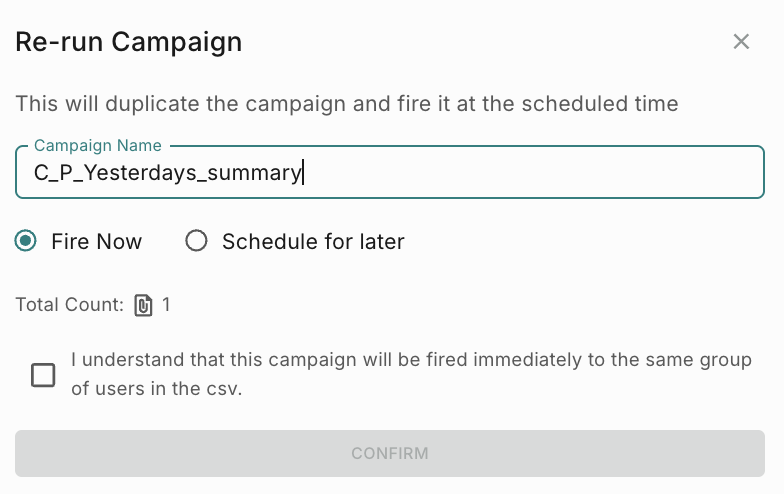Click "of users in the csv." text line

pyautogui.click(x=157, y=389)
